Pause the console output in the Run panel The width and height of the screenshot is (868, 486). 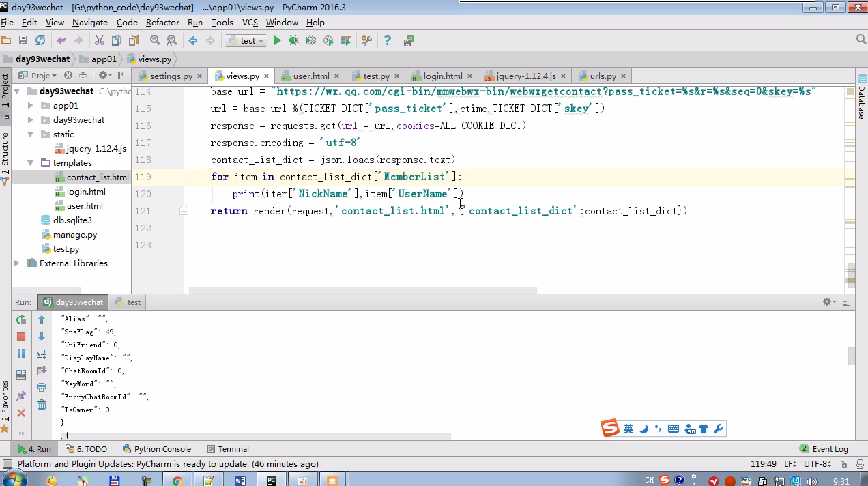[21, 354]
